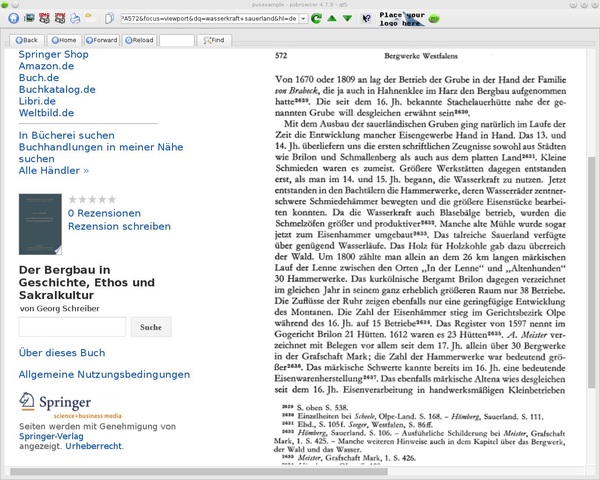Click the What's This help cursor icon
600x480 pixels.
(366, 18)
